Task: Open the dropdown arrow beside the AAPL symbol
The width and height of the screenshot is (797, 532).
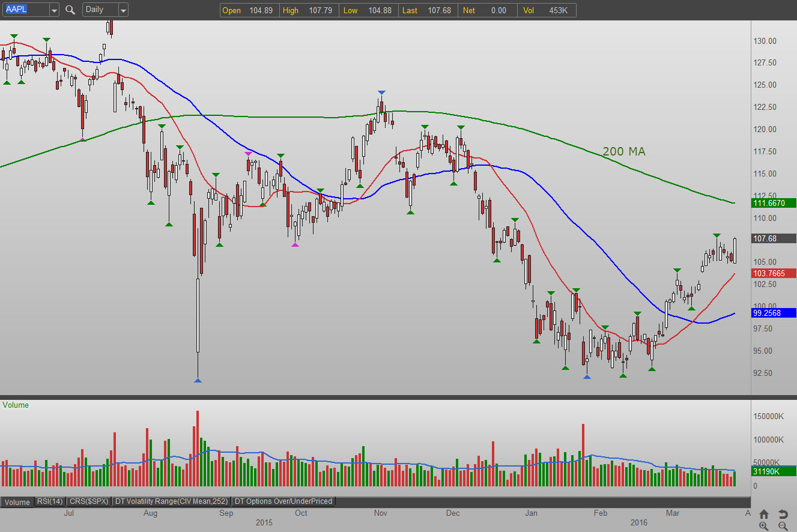Action: pyautogui.click(x=54, y=10)
